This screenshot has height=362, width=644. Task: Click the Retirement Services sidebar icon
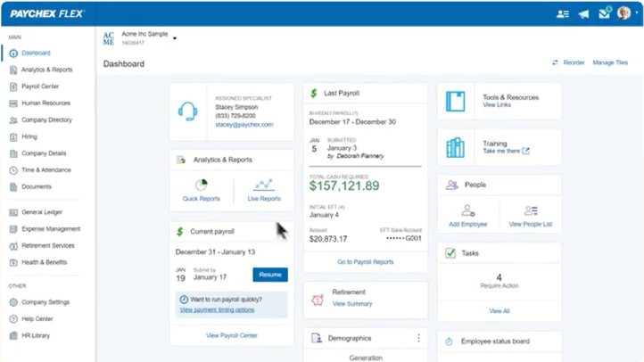click(13, 246)
